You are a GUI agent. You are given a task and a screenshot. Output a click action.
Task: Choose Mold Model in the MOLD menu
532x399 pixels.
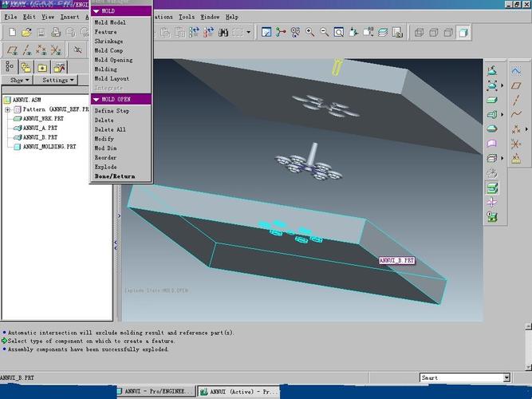[x=110, y=22]
